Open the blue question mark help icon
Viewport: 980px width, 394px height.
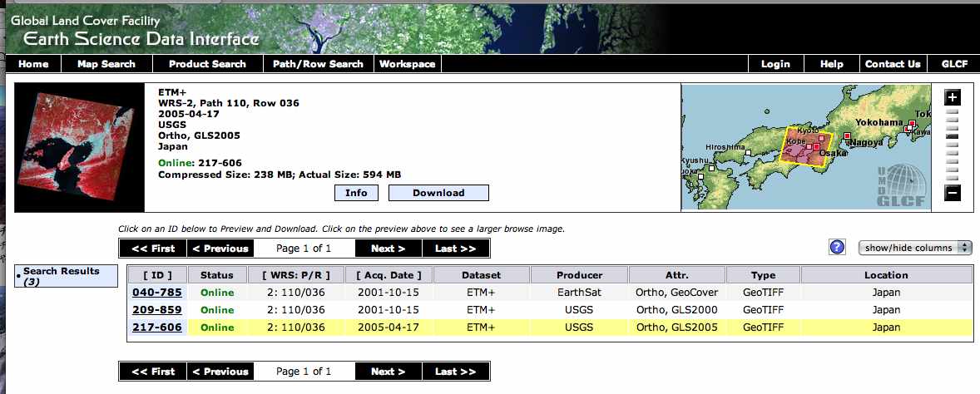click(838, 247)
